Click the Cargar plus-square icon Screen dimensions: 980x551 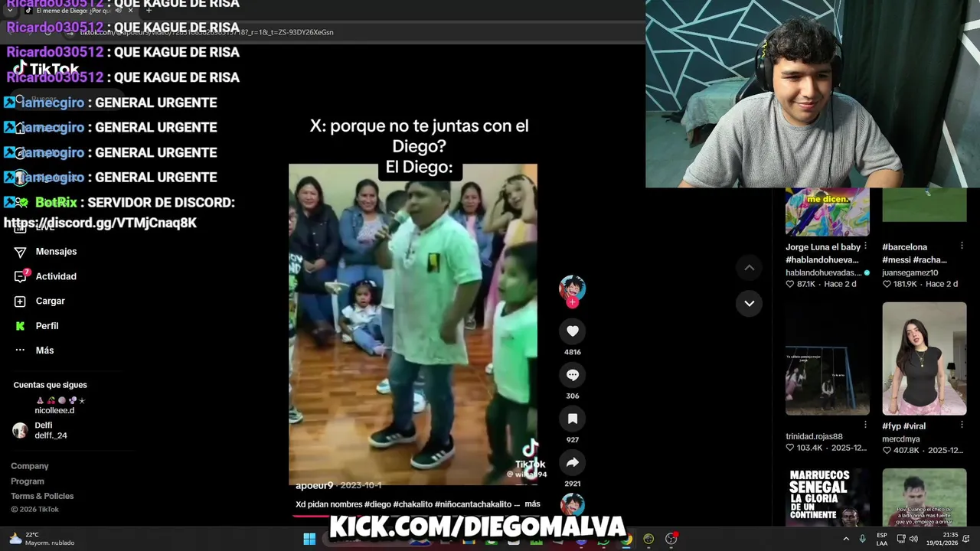pos(21,302)
